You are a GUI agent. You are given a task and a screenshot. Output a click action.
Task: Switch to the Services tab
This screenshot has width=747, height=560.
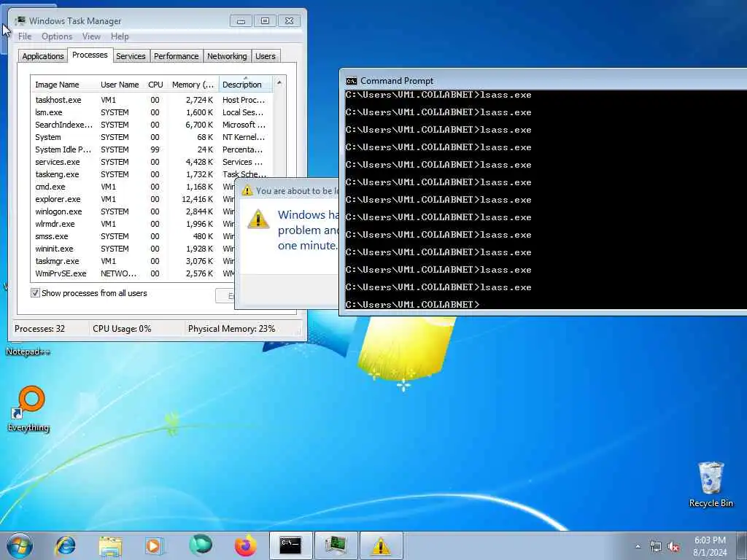[131, 56]
